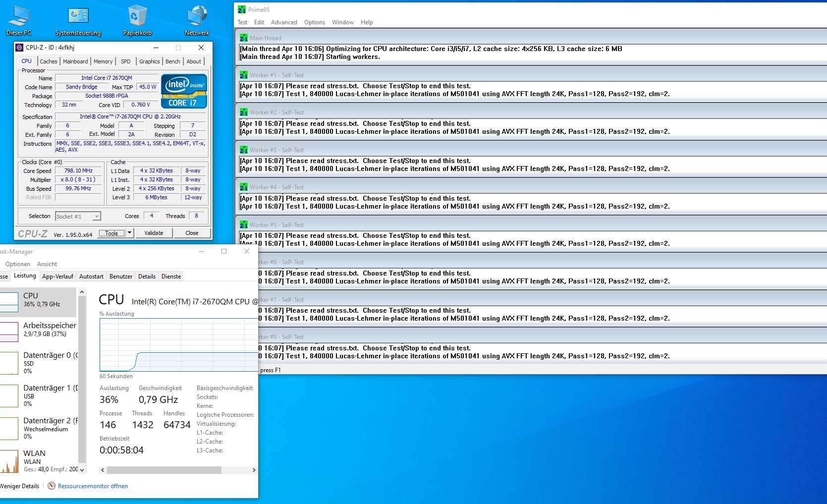Click the horizontal scrollbar right arrow in Task Manager
827x504 pixels.
coord(254,470)
